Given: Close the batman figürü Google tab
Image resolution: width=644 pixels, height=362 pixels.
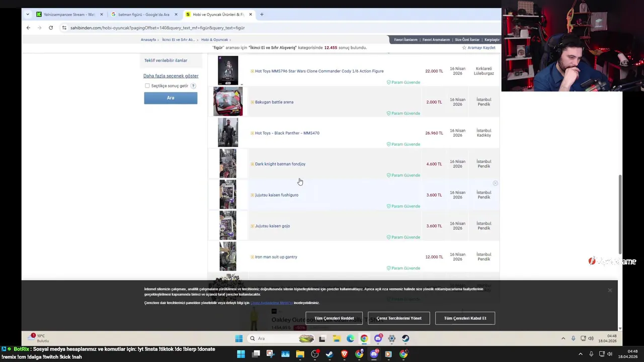Looking at the screenshot, I should pyautogui.click(x=176, y=15).
